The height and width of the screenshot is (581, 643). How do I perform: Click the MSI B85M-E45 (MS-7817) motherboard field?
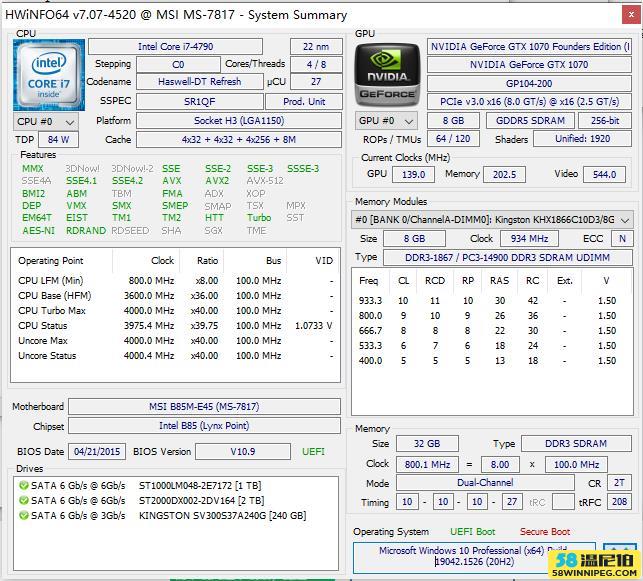tap(204, 407)
